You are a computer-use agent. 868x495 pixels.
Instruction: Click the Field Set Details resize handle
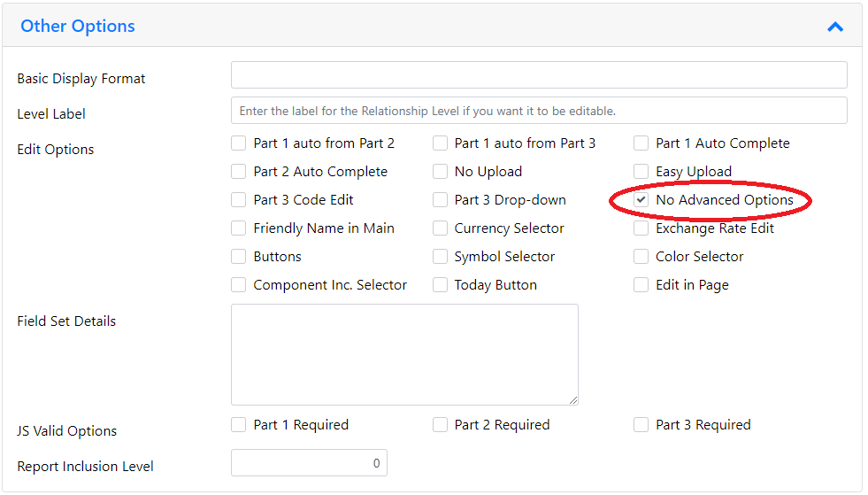573,399
